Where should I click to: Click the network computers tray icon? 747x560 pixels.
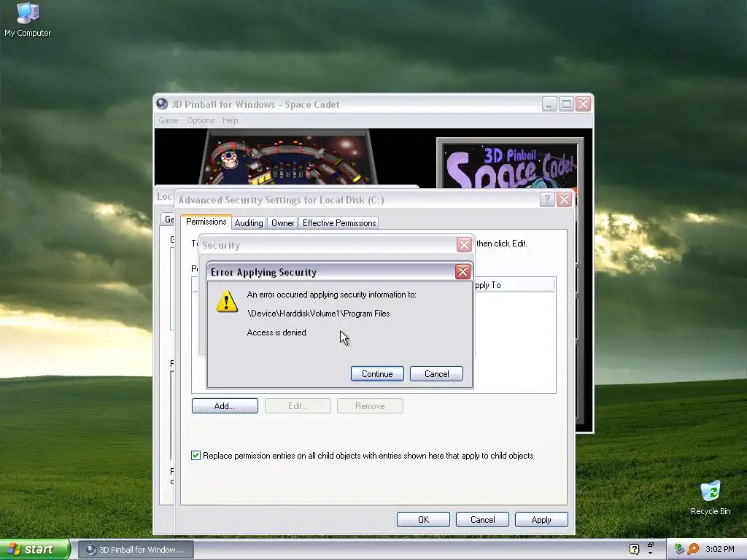679,549
